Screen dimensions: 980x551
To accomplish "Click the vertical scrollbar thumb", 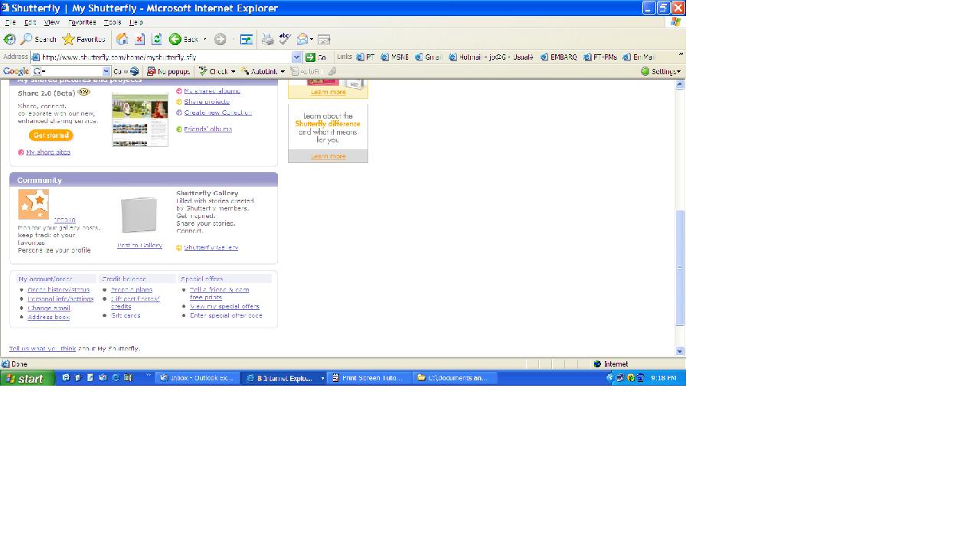I will (x=679, y=268).
